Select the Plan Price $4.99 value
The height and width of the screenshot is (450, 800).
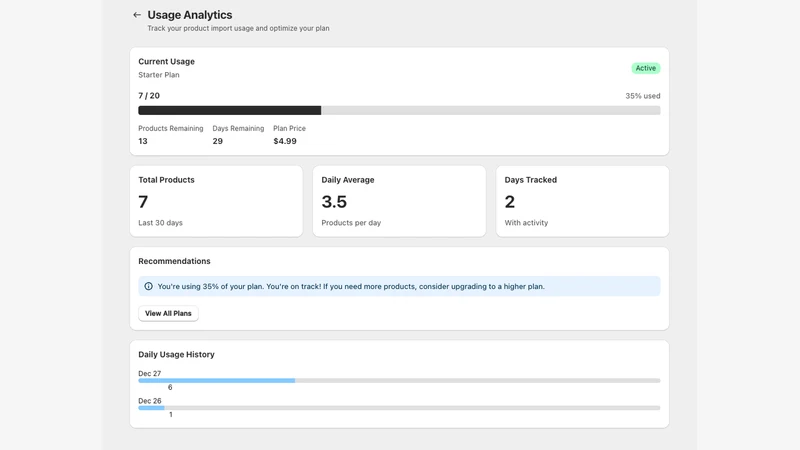[x=285, y=141]
